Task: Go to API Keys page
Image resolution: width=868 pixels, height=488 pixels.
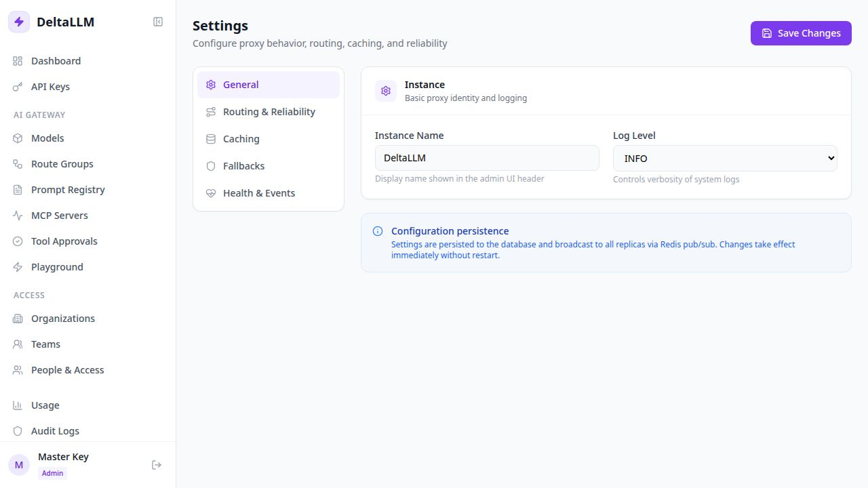Action: 87,87
